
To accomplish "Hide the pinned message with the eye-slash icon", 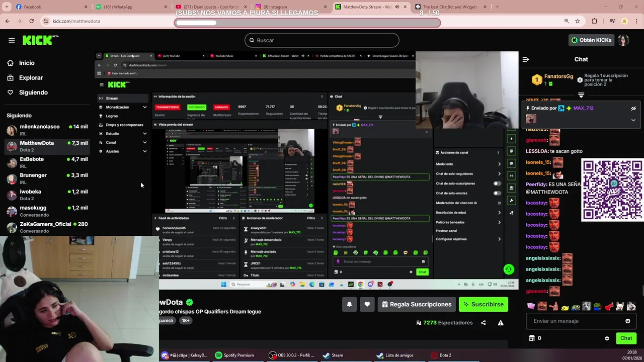I will [x=633, y=108].
